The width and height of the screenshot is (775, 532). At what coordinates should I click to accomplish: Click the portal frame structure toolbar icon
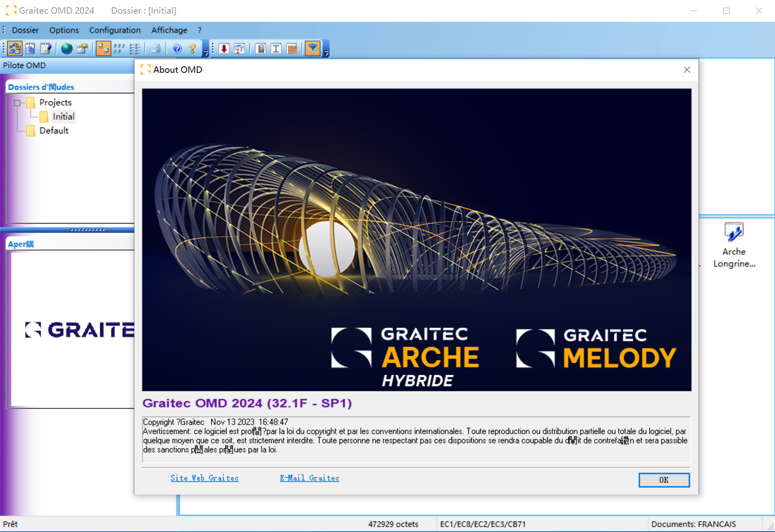pos(240,49)
